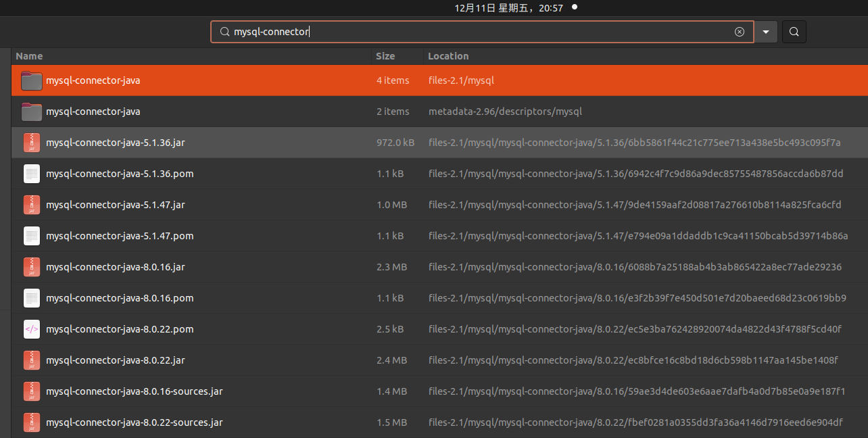The image size is (868, 438).
Task: Click jar icon of mysql-connector-java-8.0.16-sources.jar
Action: [32, 391]
